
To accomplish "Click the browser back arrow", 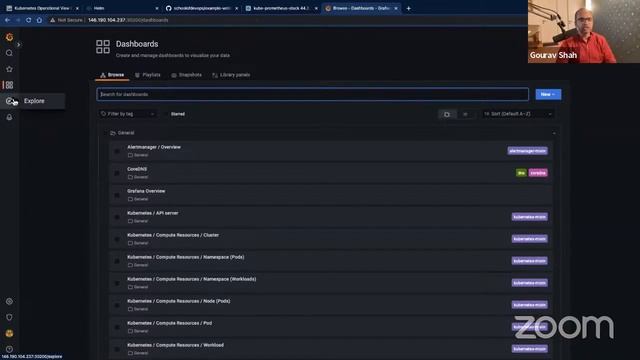I will coord(7,20).
